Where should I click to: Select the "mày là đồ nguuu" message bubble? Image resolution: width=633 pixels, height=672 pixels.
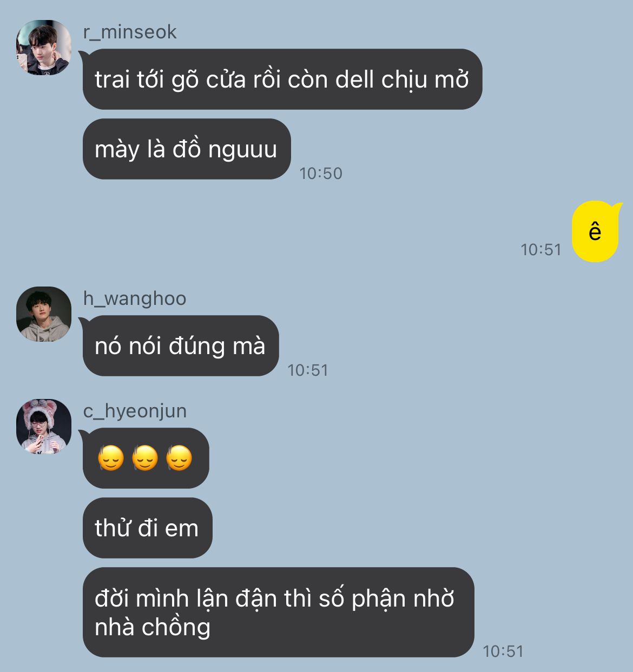[187, 149]
